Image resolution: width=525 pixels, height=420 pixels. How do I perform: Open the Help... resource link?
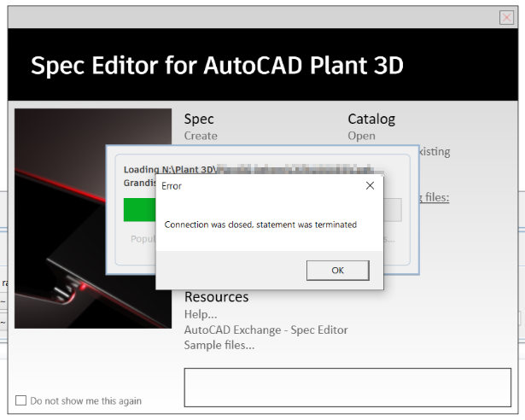click(201, 314)
